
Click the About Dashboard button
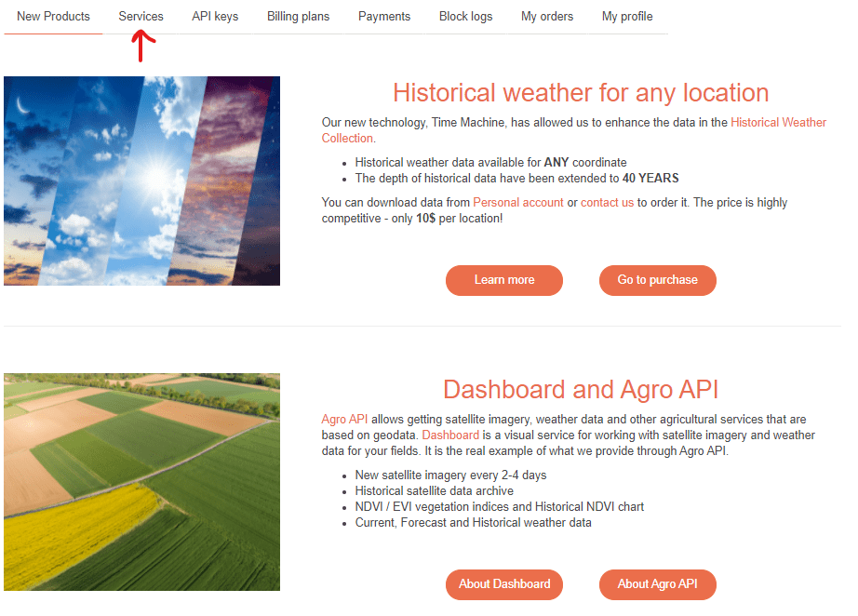(504, 584)
